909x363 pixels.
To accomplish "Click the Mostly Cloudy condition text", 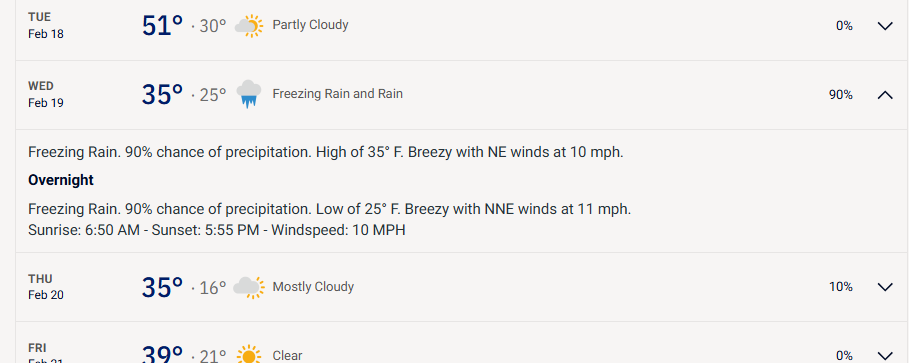I will pyautogui.click(x=313, y=286).
